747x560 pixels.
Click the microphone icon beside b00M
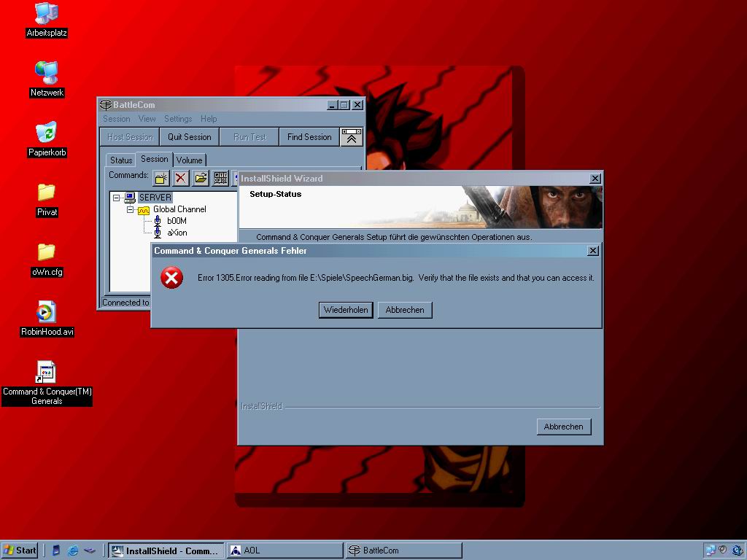[x=158, y=221]
